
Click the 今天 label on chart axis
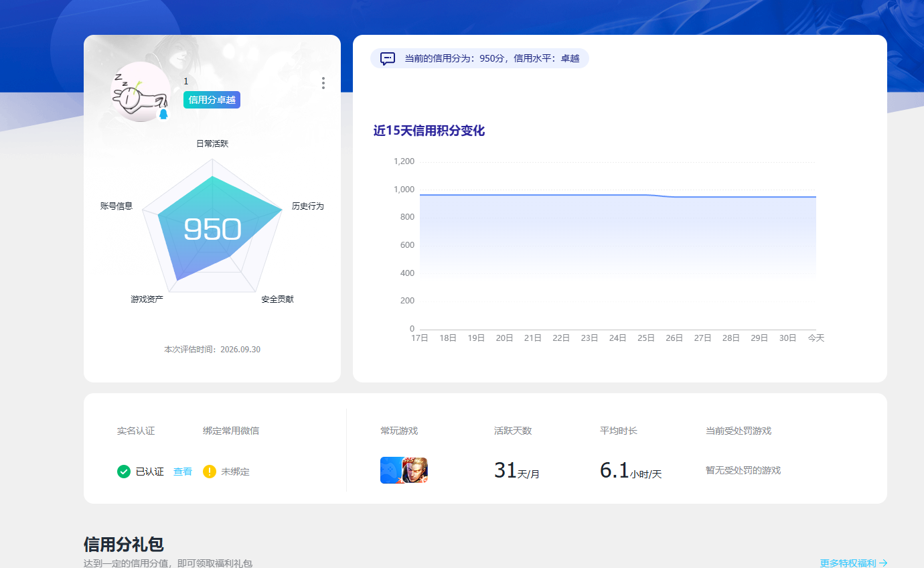[816, 338]
